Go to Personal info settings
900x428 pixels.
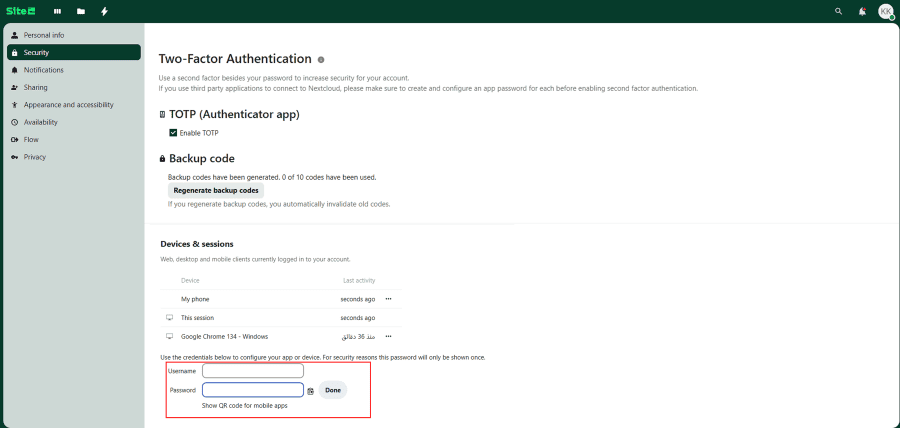pos(44,35)
